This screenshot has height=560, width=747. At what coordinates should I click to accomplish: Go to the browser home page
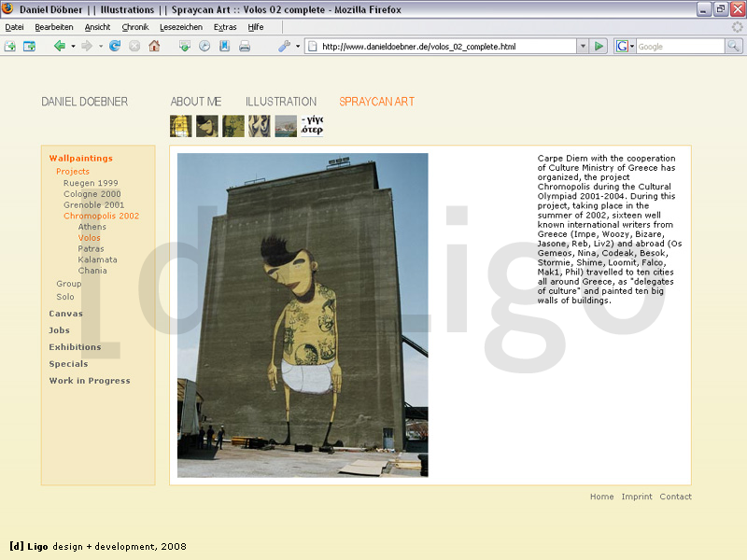154,46
